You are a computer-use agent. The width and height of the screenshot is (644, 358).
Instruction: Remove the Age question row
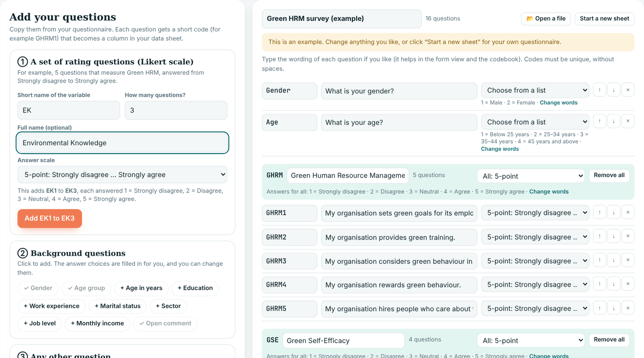pyautogui.click(x=628, y=121)
